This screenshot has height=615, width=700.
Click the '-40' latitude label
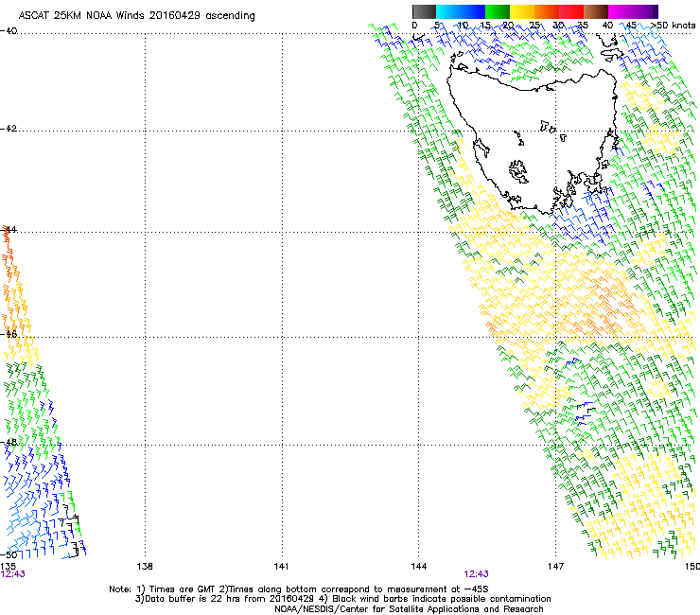(x=9, y=31)
